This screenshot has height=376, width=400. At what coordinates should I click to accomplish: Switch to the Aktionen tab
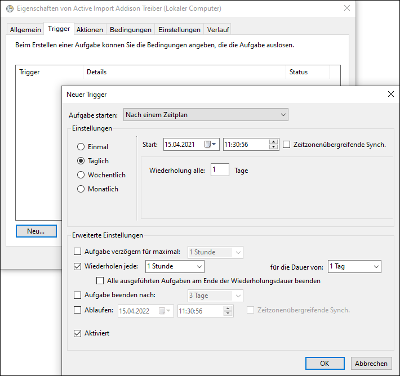(89, 30)
